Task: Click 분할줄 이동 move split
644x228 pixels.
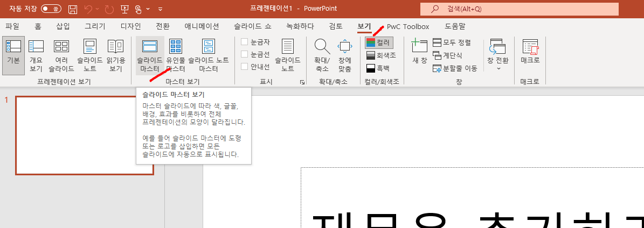Action: coord(455,68)
